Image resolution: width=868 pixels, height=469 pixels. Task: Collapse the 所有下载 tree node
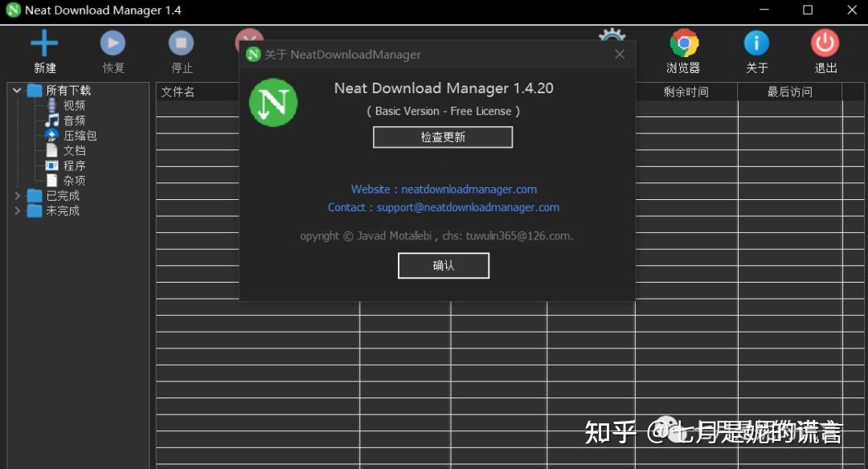17,90
